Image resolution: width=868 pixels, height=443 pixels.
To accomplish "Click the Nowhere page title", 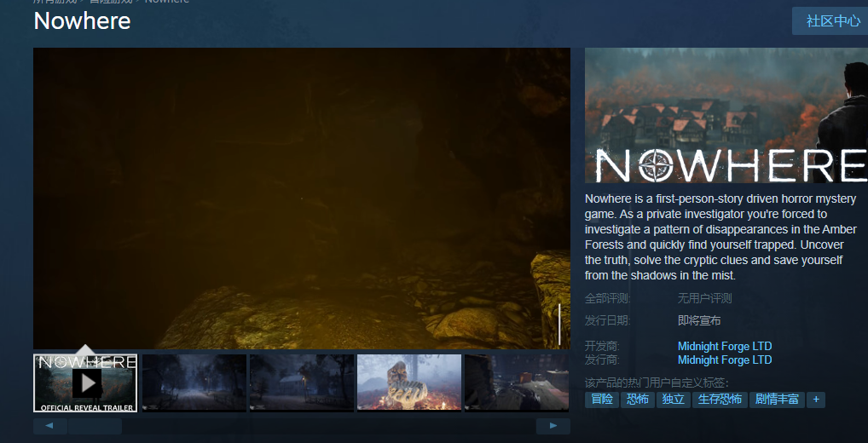I will click(x=82, y=21).
